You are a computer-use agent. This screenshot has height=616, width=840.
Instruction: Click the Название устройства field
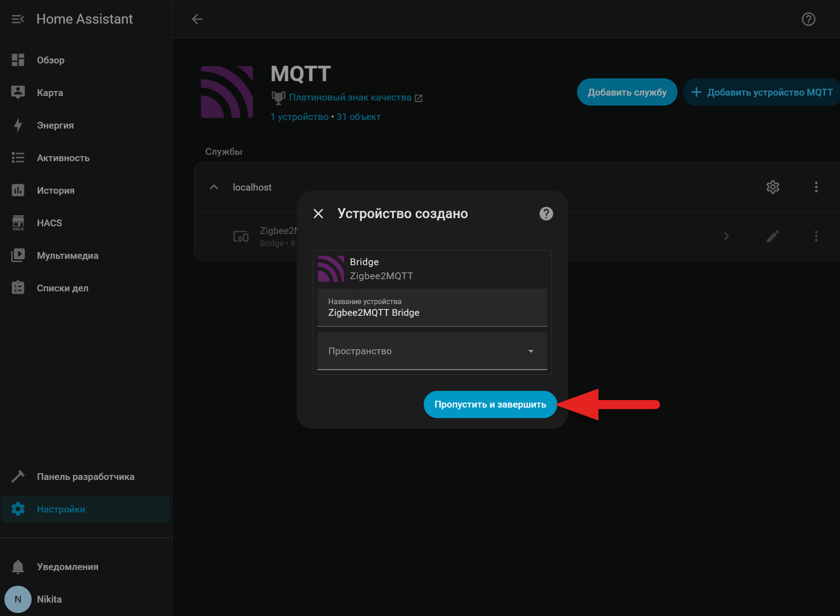pos(432,307)
